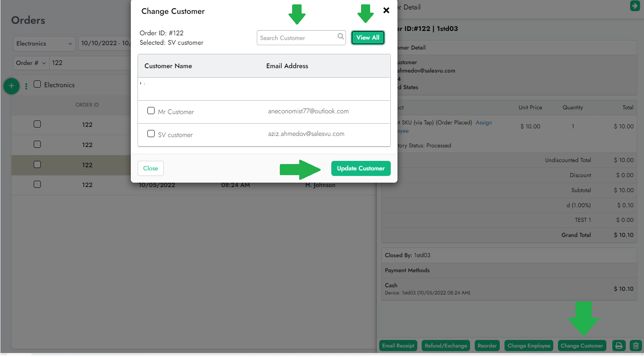Click the Email Receipt button
The image size is (644, 357).
pyautogui.click(x=398, y=346)
